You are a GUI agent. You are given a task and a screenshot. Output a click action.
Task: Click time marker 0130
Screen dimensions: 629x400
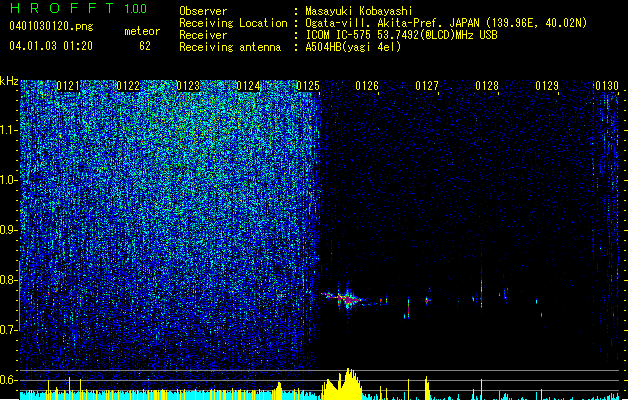(x=607, y=86)
